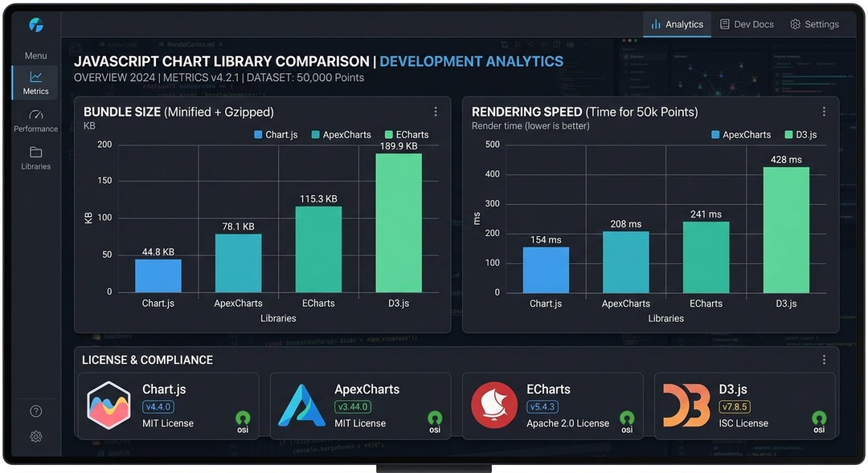Click the OSI badge on D3.js card
868x473 pixels.
coord(819,422)
